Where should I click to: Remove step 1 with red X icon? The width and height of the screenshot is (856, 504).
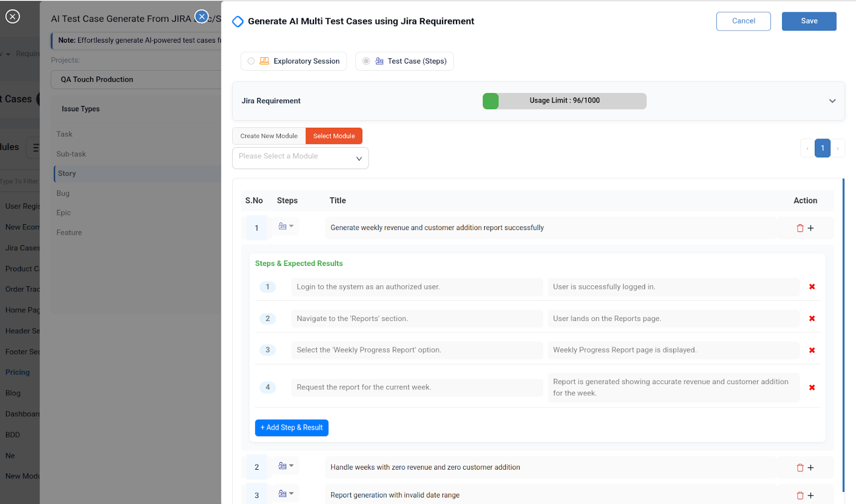[812, 287]
